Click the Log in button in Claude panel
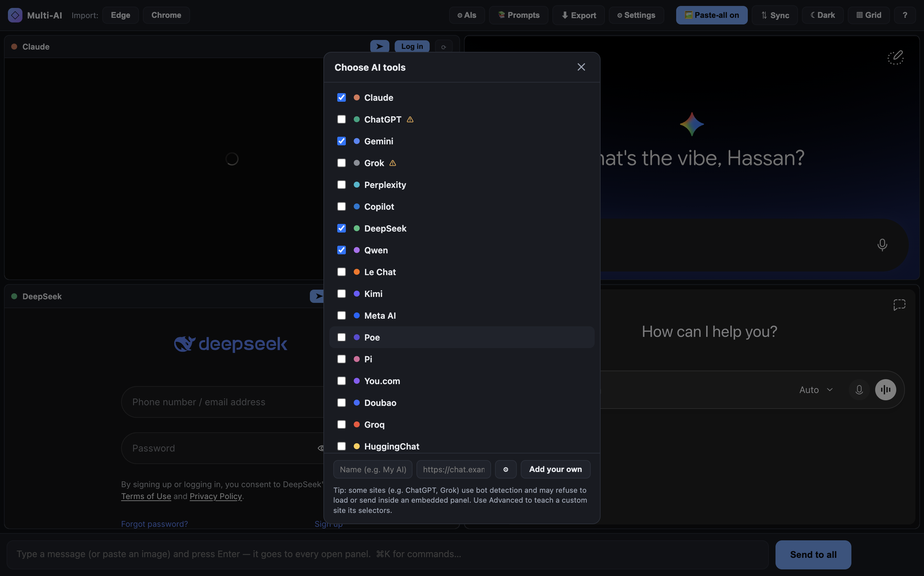The height and width of the screenshot is (576, 924). pos(412,47)
